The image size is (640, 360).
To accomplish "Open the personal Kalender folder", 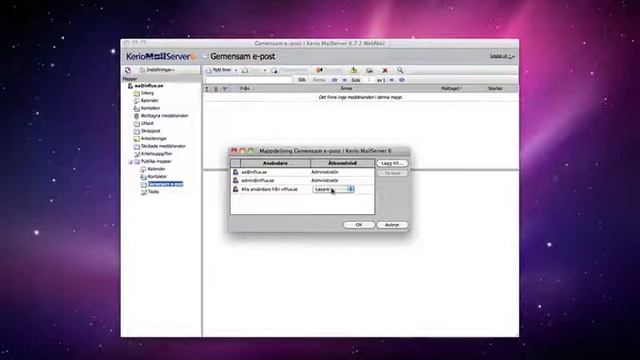I will coord(149,100).
